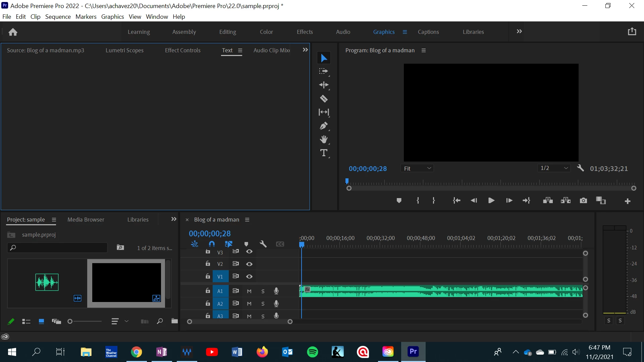The width and height of the screenshot is (644, 362).
Task: Open the Editing workspace
Action: pos(227,32)
